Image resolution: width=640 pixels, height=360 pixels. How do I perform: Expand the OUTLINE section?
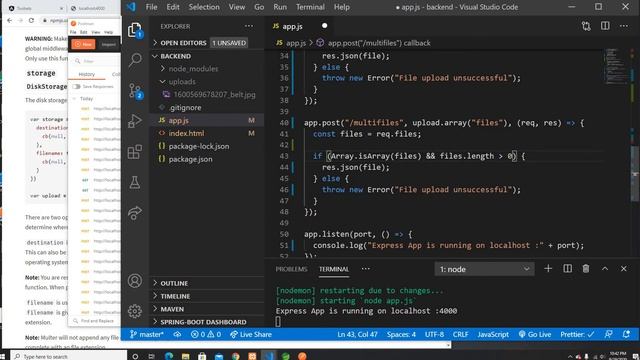click(x=207, y=283)
